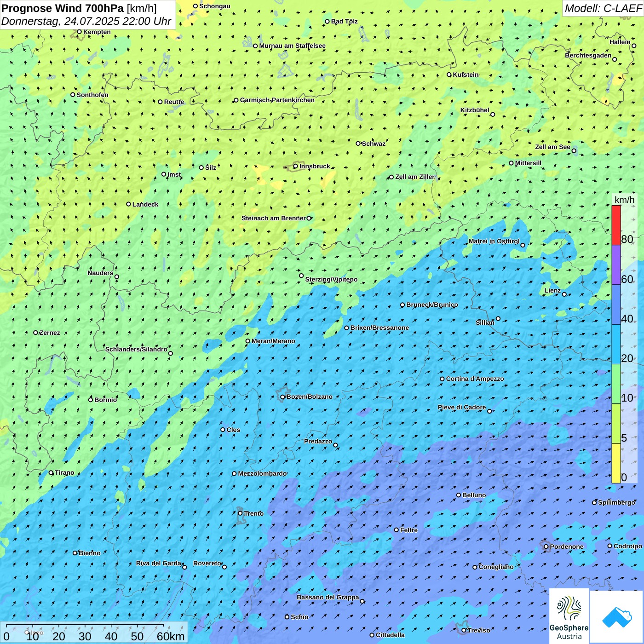Click the 'Steinach am Brenner' label
Image resolution: width=644 pixels, height=644 pixels.
(x=274, y=218)
